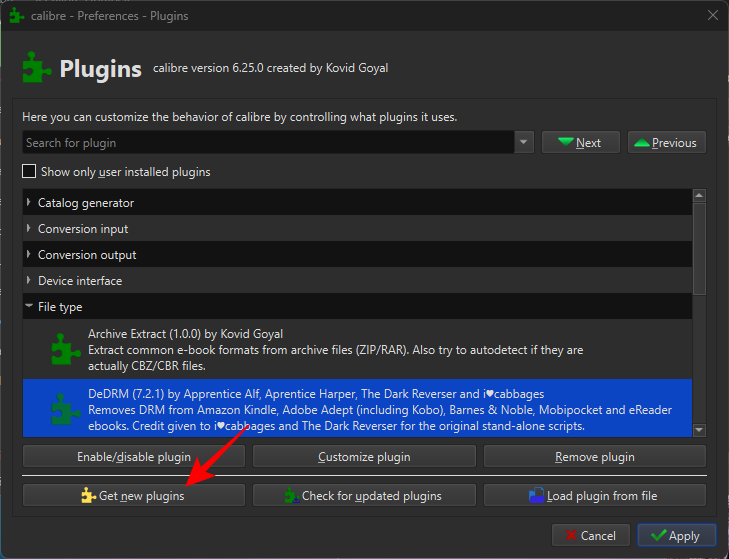Click the Load plugin from file icon
The width and height of the screenshot is (729, 559).
coord(536,495)
